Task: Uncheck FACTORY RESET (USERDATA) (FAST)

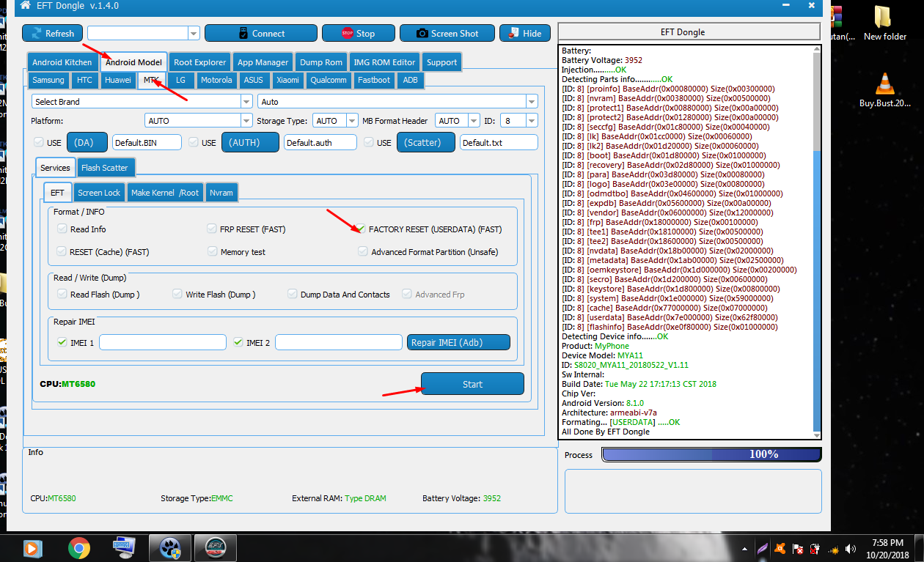Action: (362, 229)
